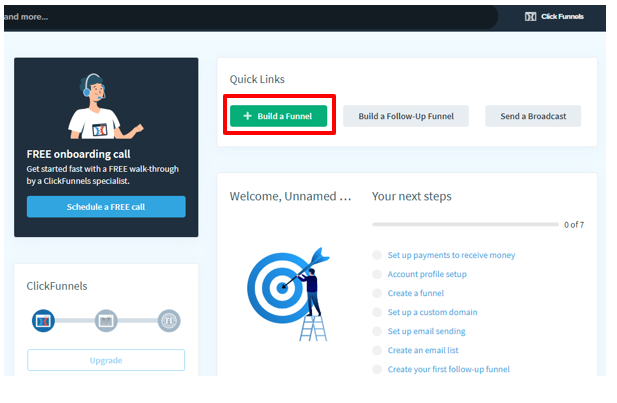Select the middle plan step icon
Viewport: 617px width, 403px height.
point(106,321)
